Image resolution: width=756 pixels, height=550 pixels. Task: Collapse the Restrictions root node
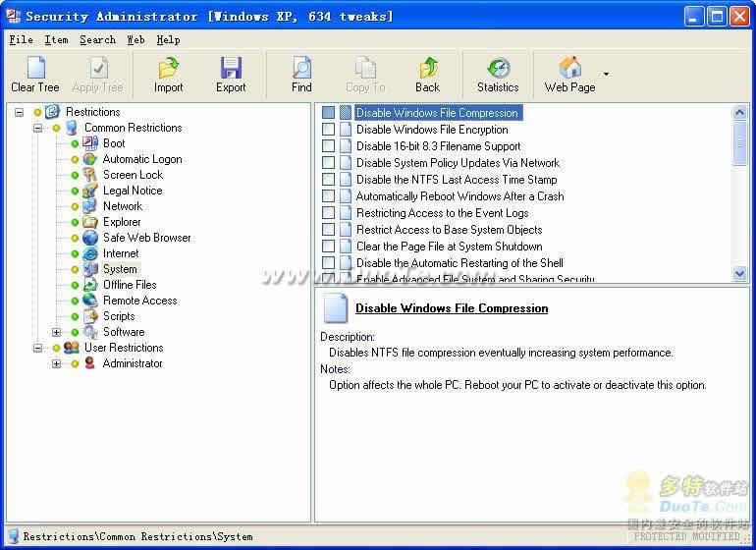(19, 112)
